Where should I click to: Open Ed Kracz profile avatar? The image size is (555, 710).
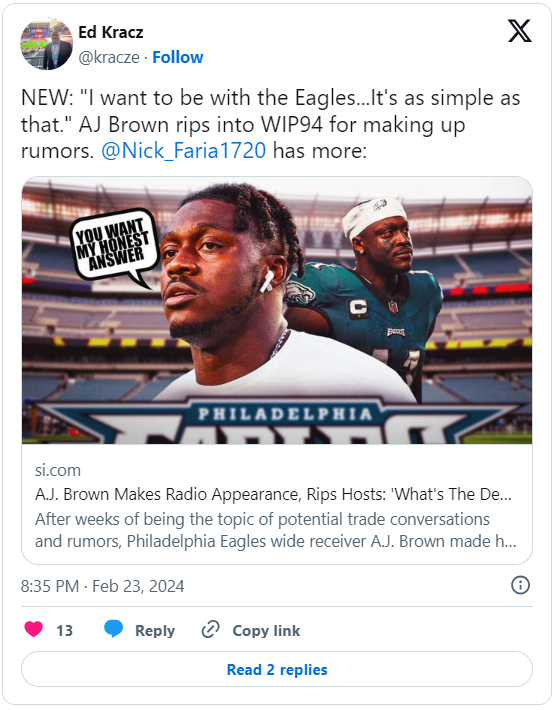point(47,44)
